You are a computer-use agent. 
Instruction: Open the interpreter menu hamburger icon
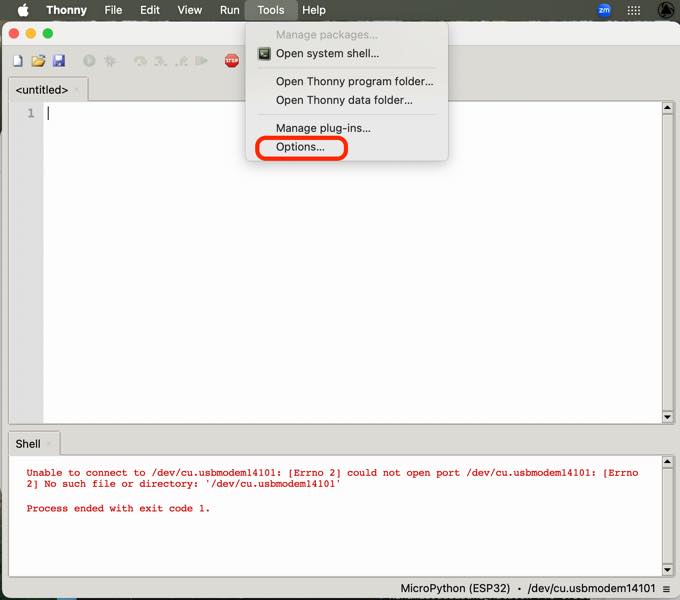pos(666,589)
